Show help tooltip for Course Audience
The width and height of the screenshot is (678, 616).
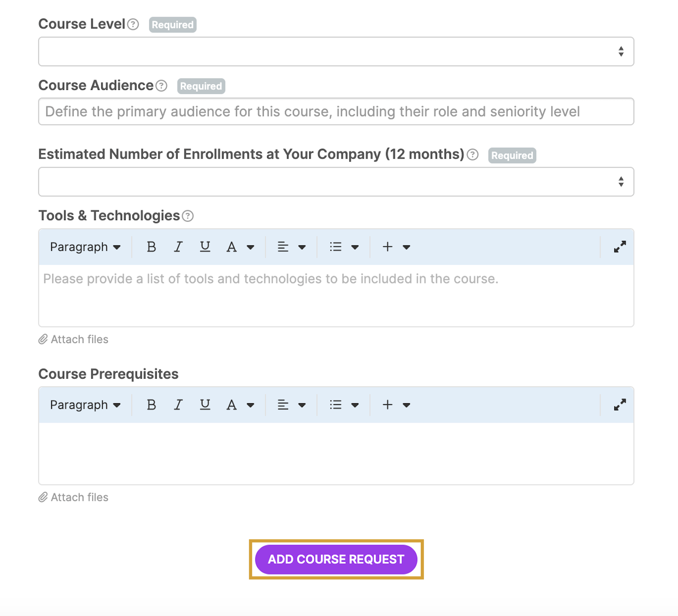161,86
